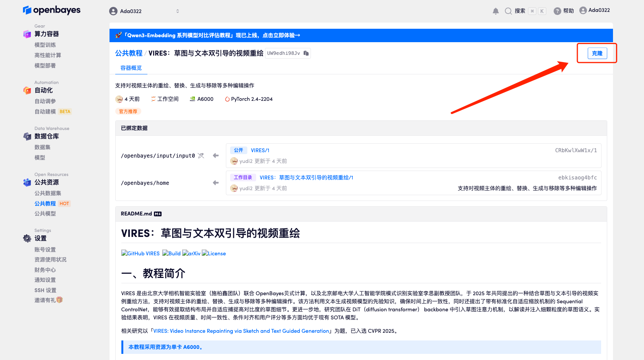Expand the Ada0322 account switcher

[177, 11]
